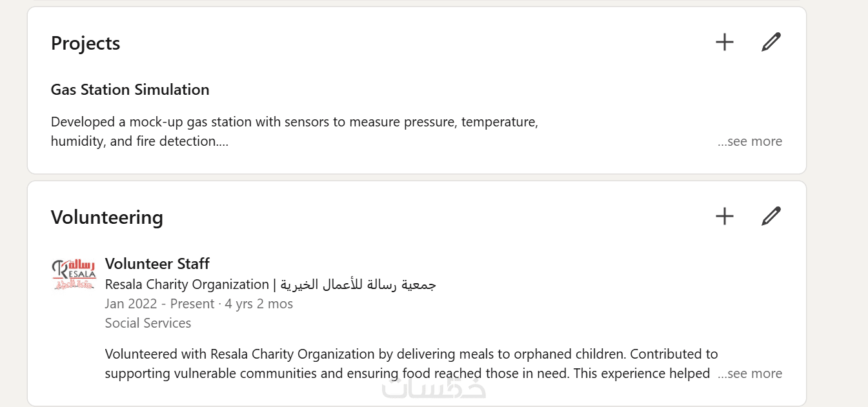Open the Resala organization logo
Image resolution: width=868 pixels, height=407 pixels.
tap(73, 274)
